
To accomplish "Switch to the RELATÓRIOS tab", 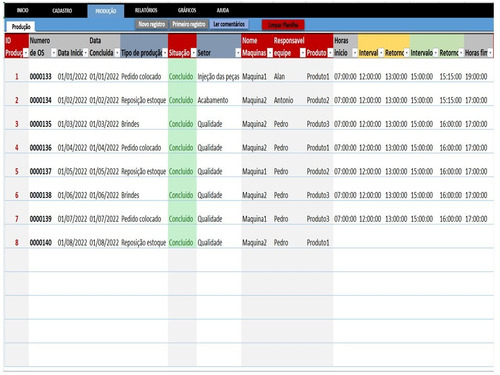I will pos(146,10).
